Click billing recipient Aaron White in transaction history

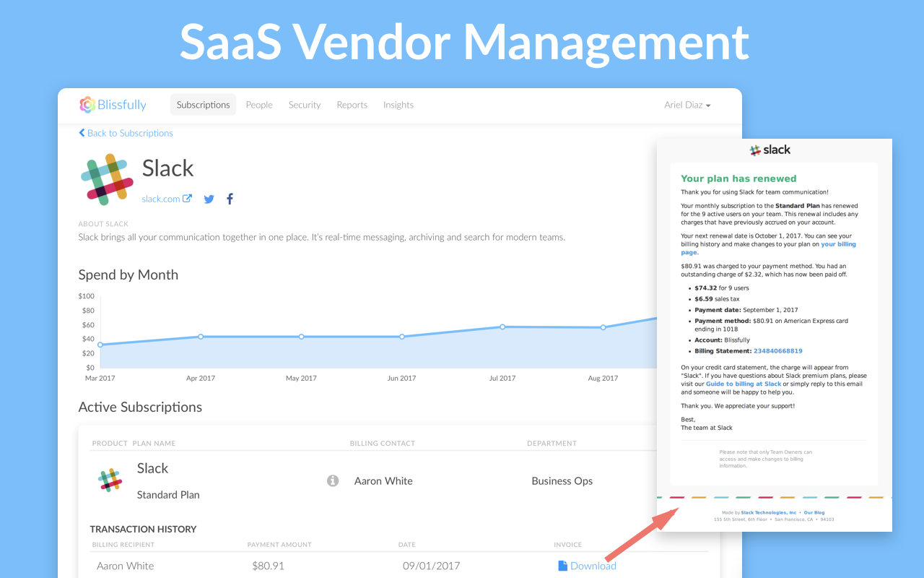[x=126, y=566]
